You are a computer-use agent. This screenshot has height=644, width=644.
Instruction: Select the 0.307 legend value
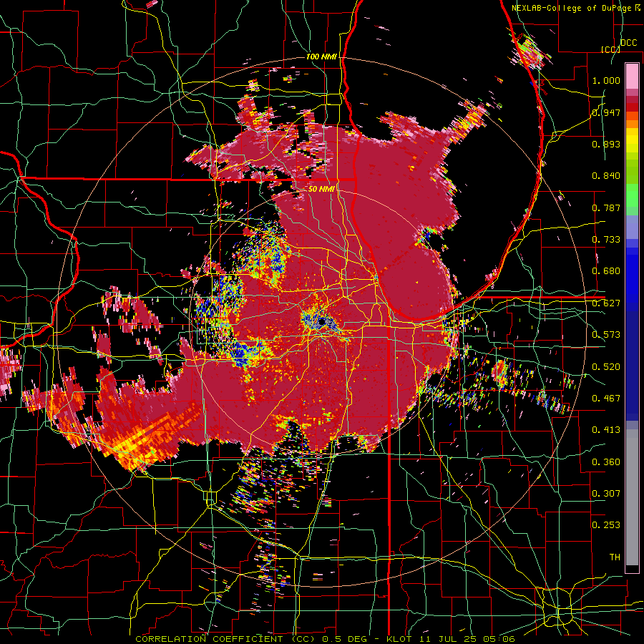606,494
